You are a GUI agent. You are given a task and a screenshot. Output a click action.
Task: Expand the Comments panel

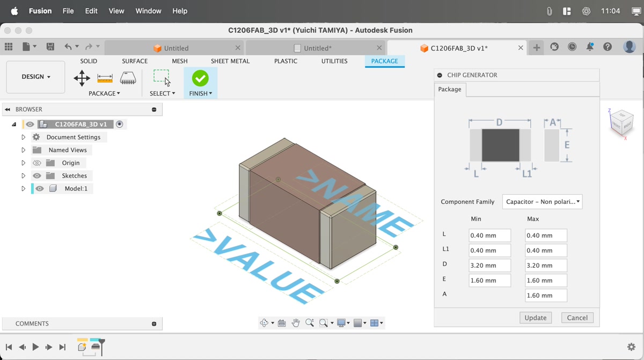(x=154, y=324)
